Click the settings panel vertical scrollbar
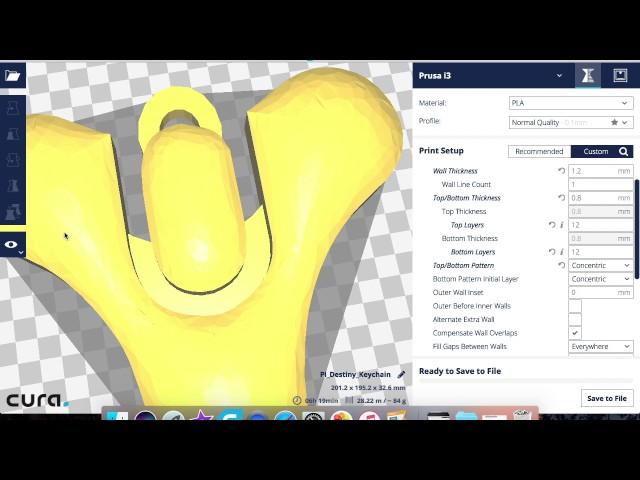 point(637,229)
